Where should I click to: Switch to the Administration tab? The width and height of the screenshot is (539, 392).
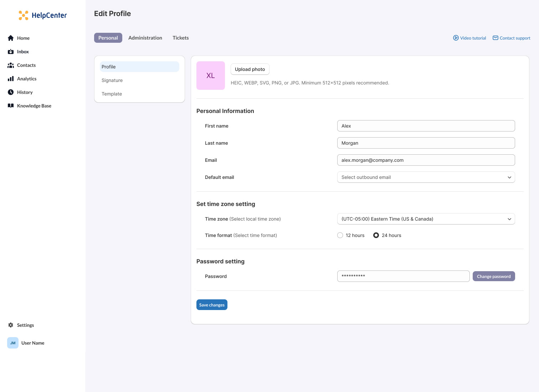[x=145, y=38]
